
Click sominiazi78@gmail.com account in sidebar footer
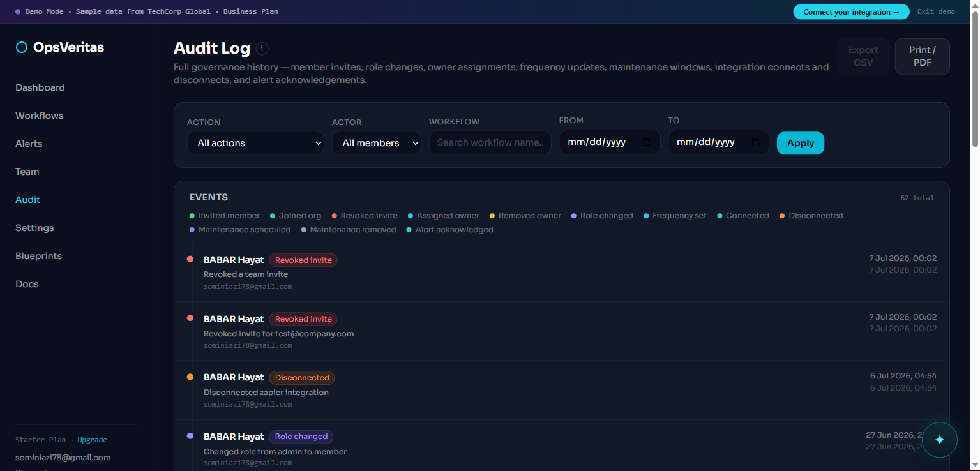coord(63,458)
